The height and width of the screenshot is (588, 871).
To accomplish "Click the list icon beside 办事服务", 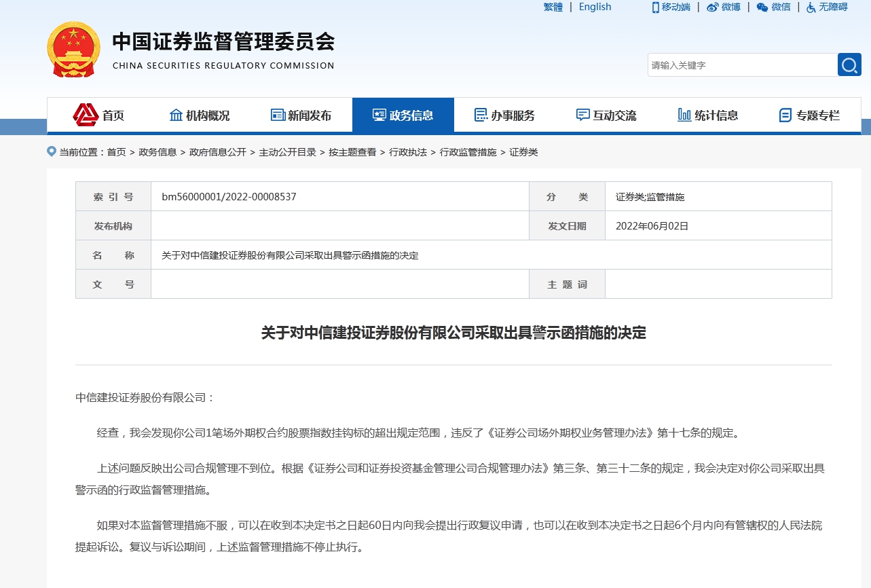I will (x=481, y=115).
